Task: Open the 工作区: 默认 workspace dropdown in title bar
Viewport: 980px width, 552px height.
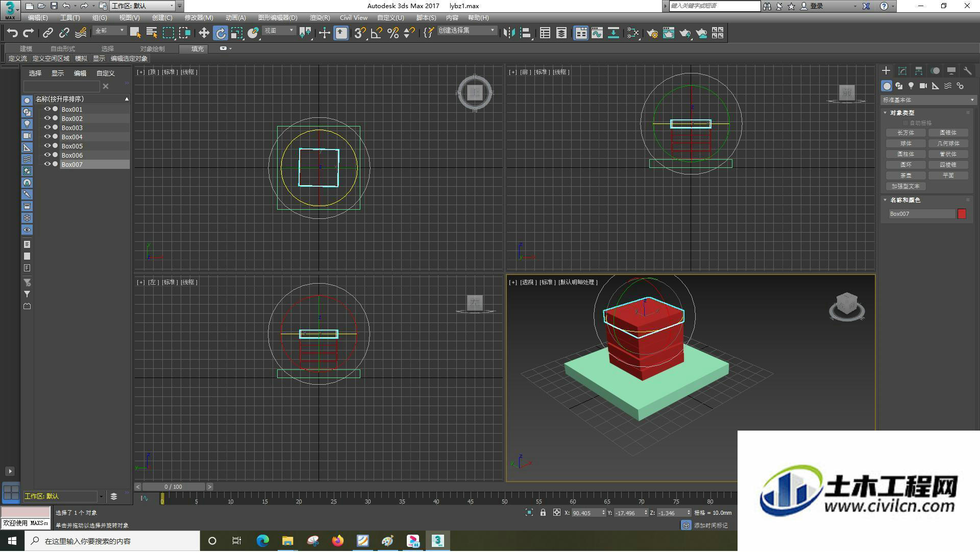Action: 142,6
